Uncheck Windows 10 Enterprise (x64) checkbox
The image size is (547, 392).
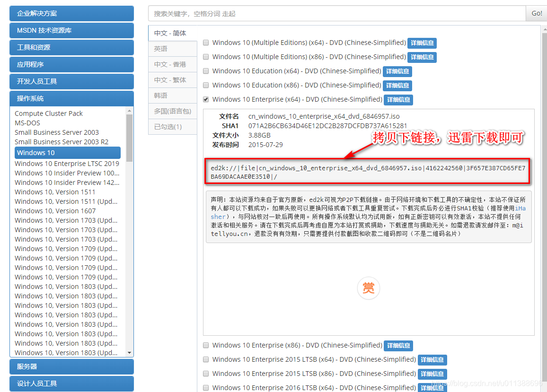[206, 99]
